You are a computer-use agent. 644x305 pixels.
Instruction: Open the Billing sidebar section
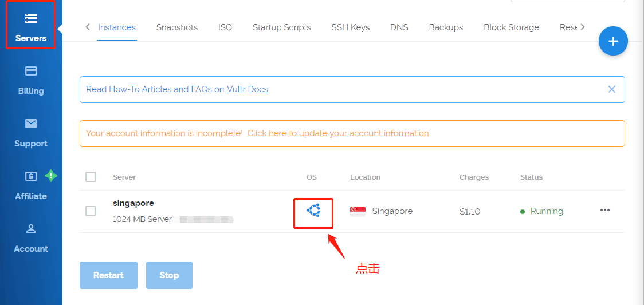(x=31, y=80)
